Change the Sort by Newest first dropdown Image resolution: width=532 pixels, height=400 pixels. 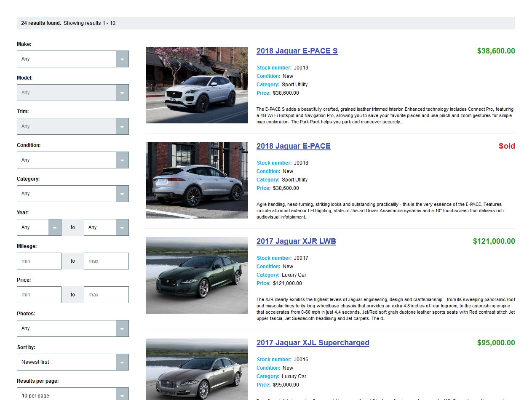tap(72, 362)
